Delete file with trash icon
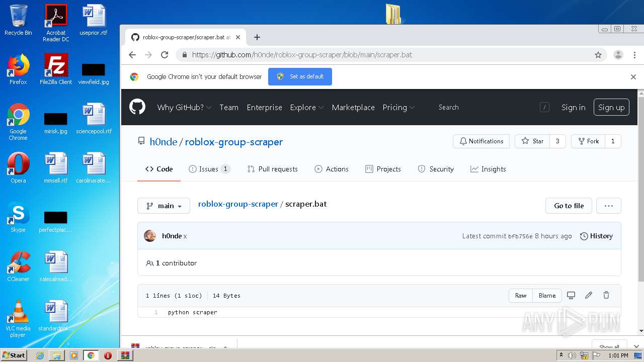Image resolution: width=644 pixels, height=362 pixels. pos(606,296)
